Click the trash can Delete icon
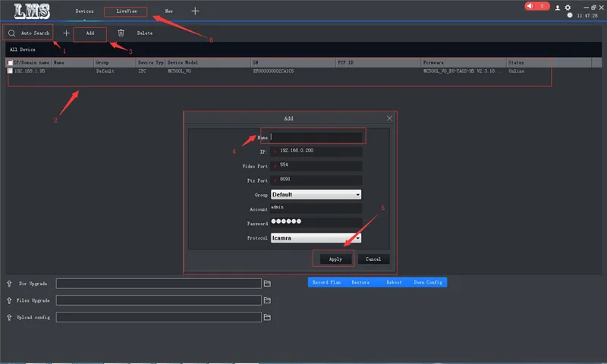The width and height of the screenshot is (607, 364). click(x=121, y=33)
